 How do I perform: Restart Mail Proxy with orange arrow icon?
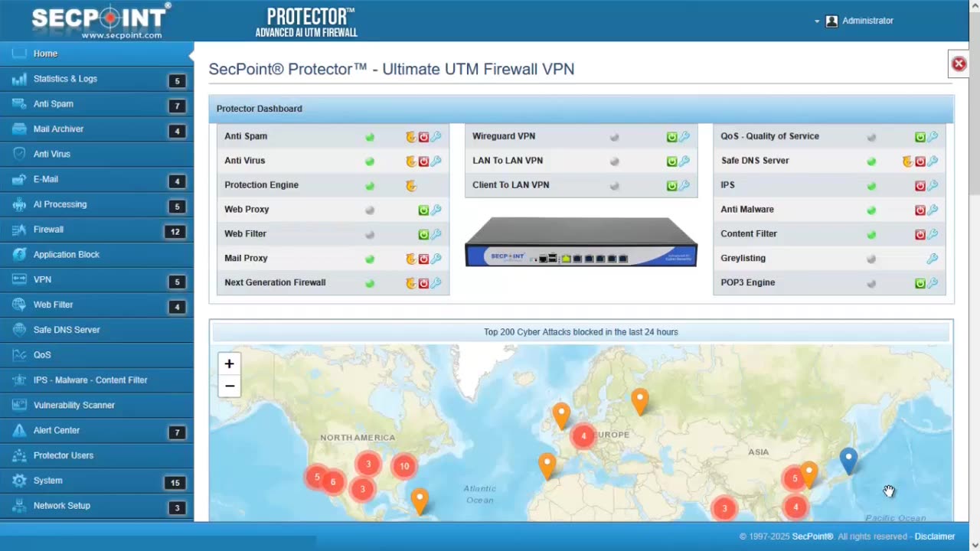410,259
